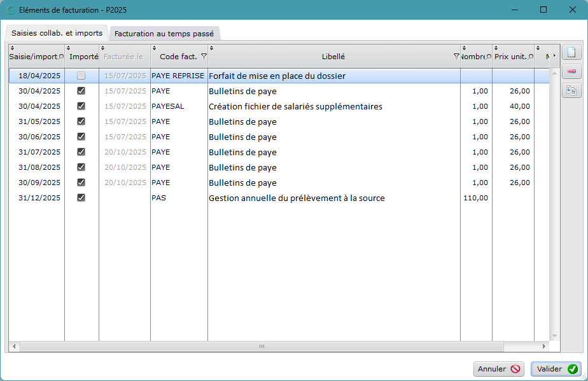
Task: Click the horizontal scrollbar thumb
Action: tap(262, 346)
